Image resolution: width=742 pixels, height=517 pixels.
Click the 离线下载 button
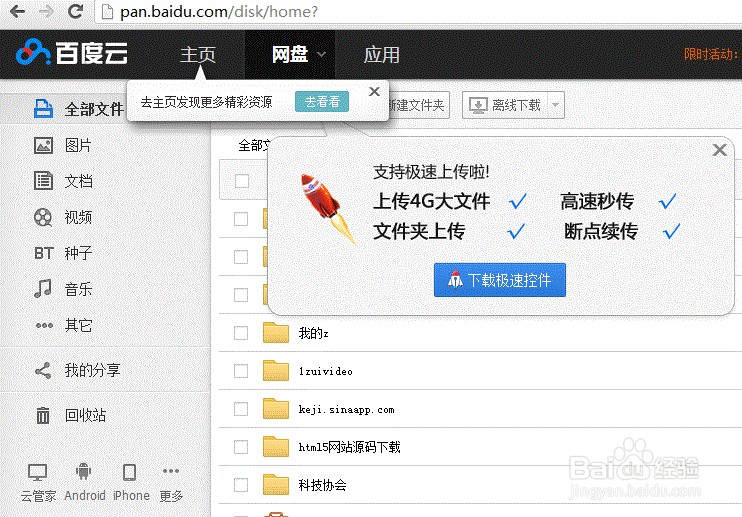(x=505, y=105)
